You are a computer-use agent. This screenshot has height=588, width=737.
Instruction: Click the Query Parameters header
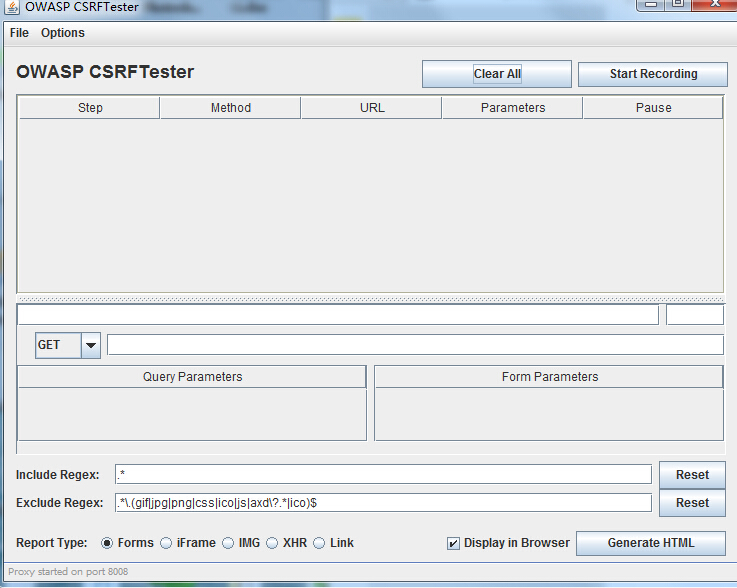(x=192, y=377)
